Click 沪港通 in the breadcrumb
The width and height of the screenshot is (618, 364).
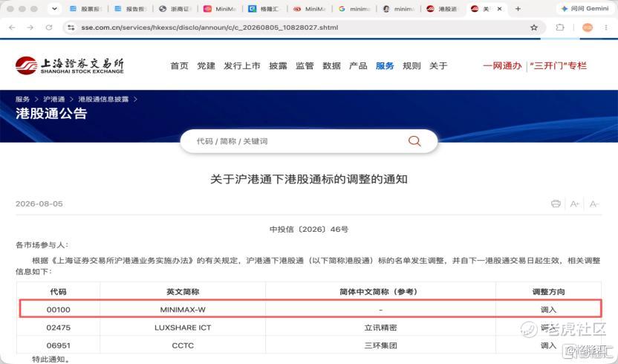click(54, 99)
